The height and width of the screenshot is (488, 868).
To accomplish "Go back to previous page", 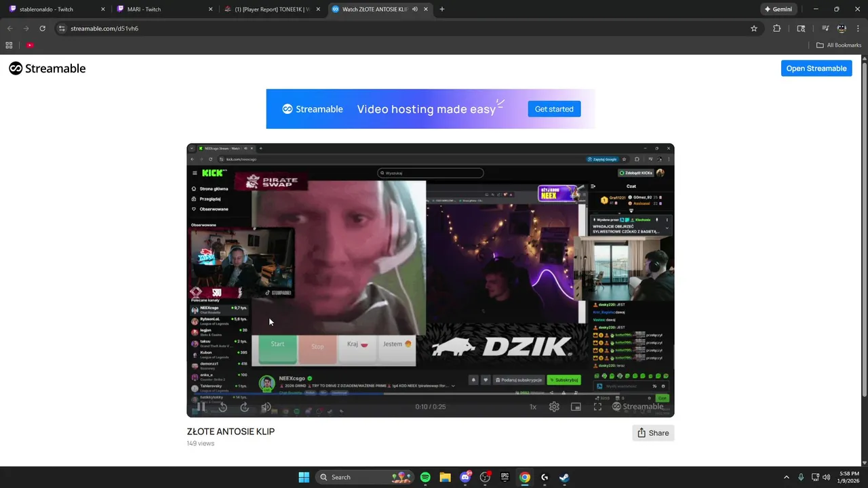I will [9, 28].
